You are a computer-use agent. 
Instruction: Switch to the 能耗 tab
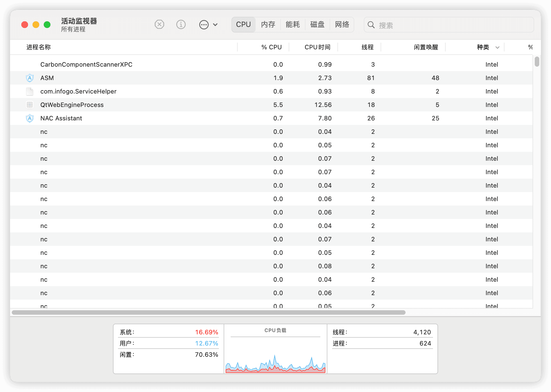point(293,25)
